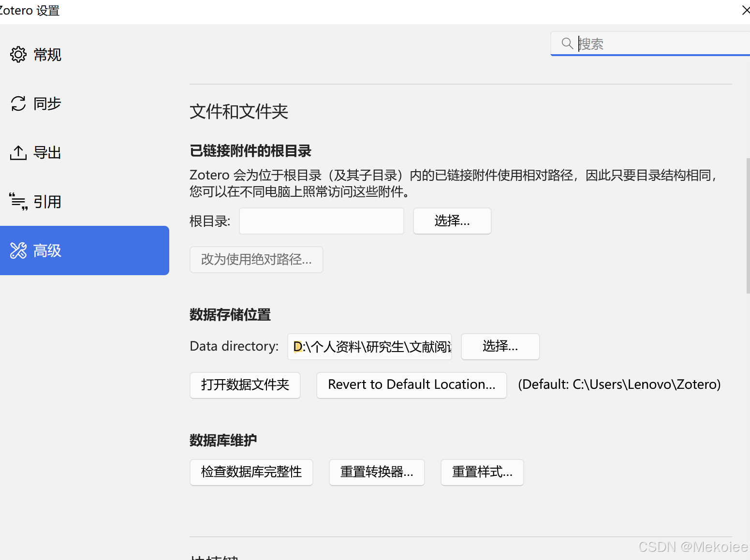Close the Zotero 设置 window
750x560 pixels.
(x=745, y=10)
